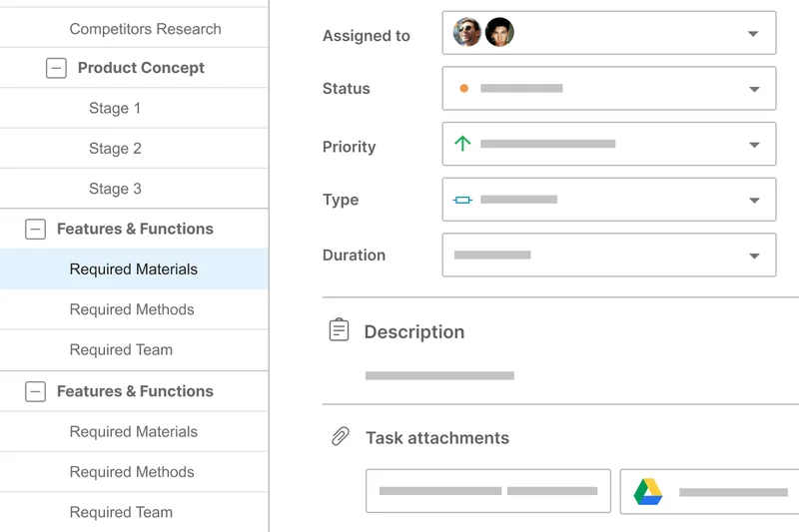Click the first avatar in Assigned to
799x532 pixels.
click(x=467, y=33)
